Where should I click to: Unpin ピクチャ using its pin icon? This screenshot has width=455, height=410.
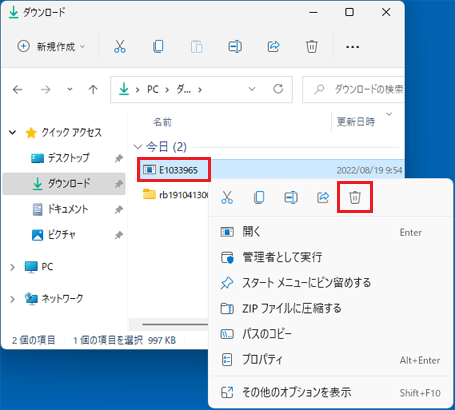click(x=119, y=235)
